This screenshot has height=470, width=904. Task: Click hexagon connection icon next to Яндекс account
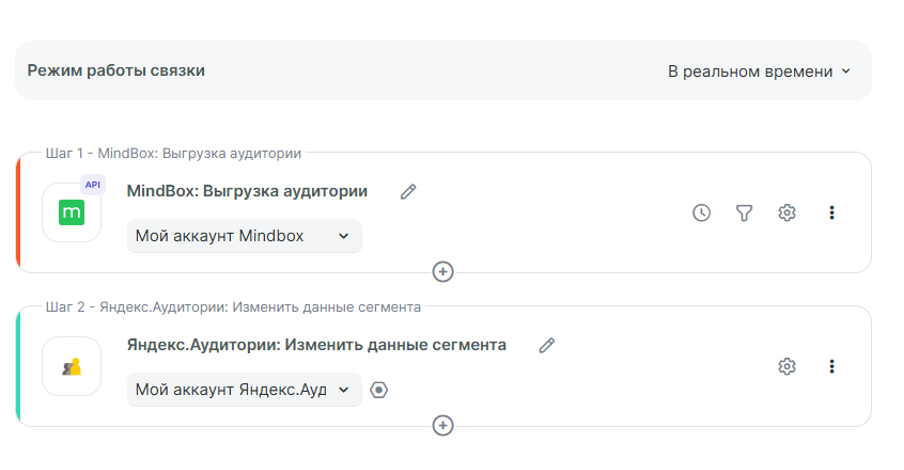tap(379, 390)
